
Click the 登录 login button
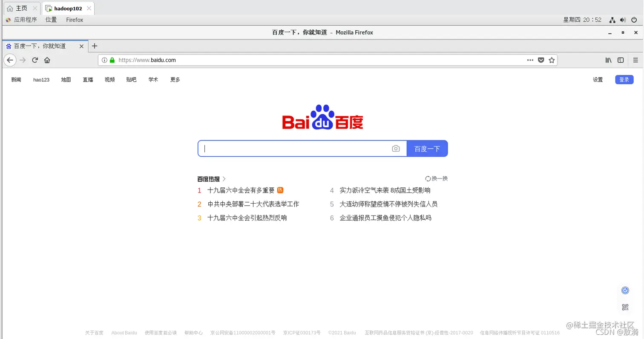624,80
